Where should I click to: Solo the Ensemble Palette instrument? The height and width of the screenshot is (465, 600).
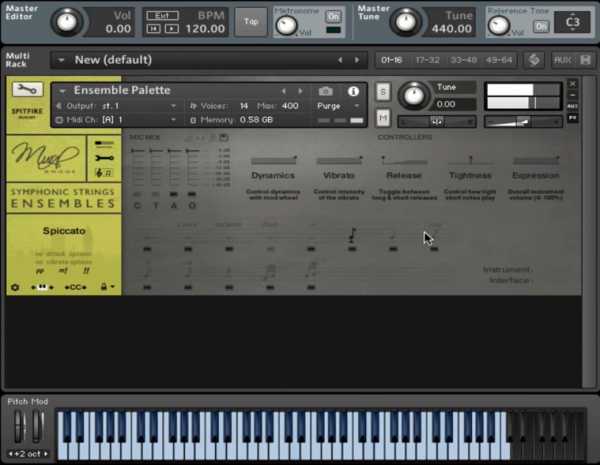point(383,92)
